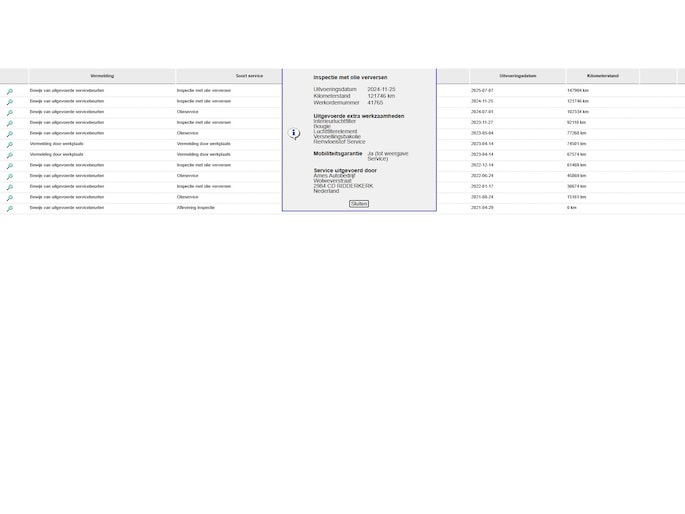Click the Aflevering Inspectie service cell
This screenshot has height=514, width=685.
pyautogui.click(x=196, y=208)
